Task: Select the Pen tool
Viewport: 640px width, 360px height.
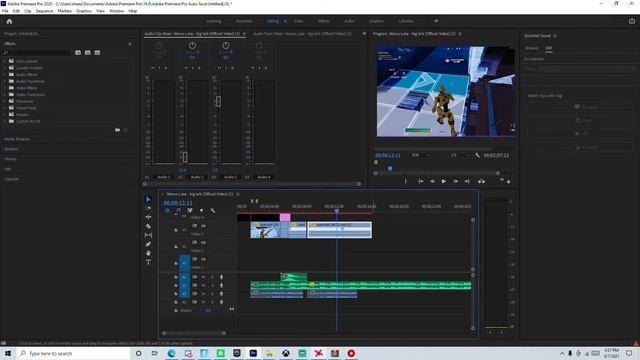Action: [148, 244]
